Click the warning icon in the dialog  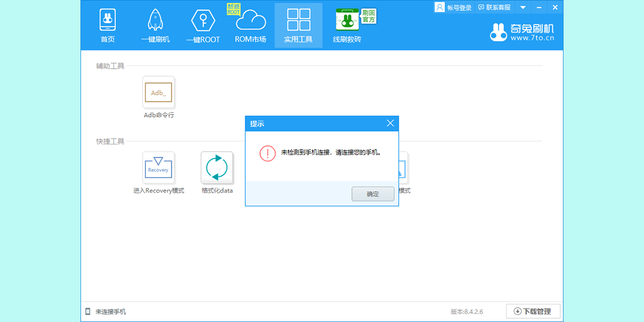click(x=267, y=152)
